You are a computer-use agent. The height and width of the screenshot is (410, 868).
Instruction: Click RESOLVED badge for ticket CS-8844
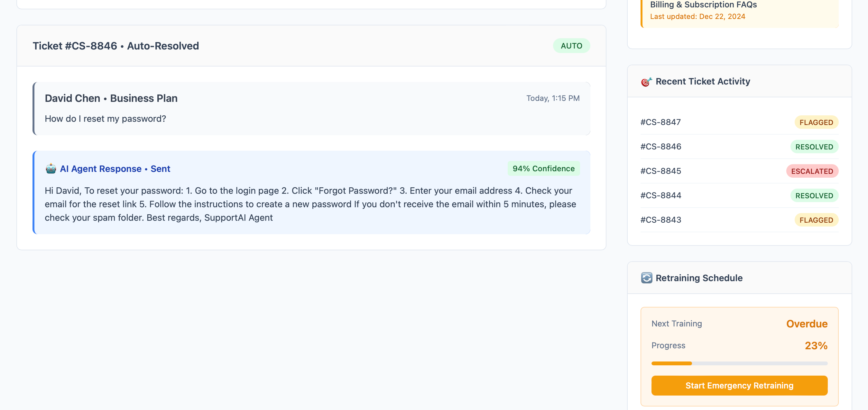(814, 196)
